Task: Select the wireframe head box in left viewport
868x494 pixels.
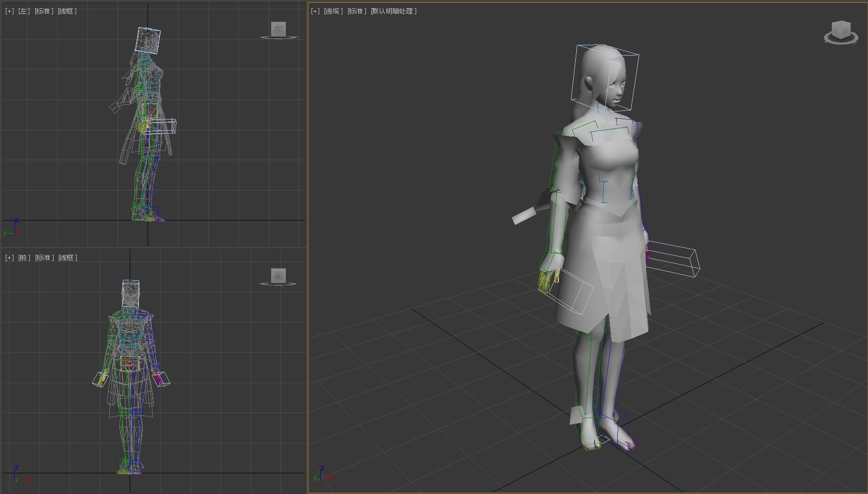Action: coord(149,40)
